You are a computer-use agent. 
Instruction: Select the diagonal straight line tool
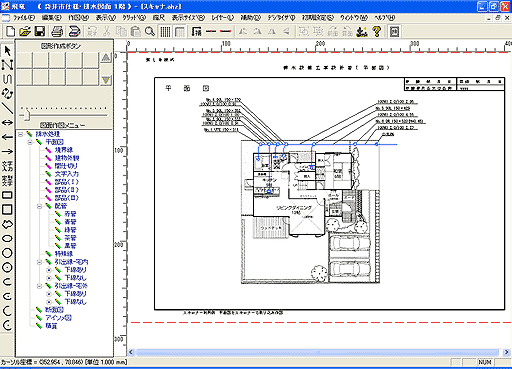tap(7, 108)
